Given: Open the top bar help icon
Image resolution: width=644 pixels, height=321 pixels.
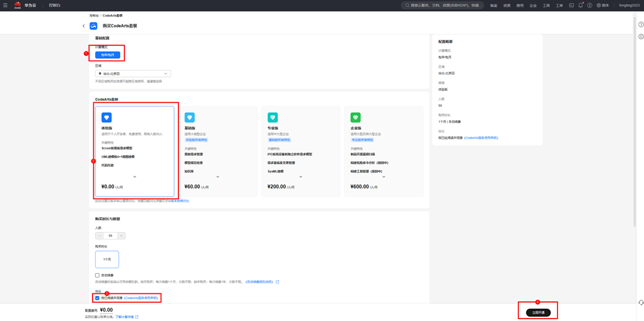Looking at the screenshot, I should coord(590,6).
